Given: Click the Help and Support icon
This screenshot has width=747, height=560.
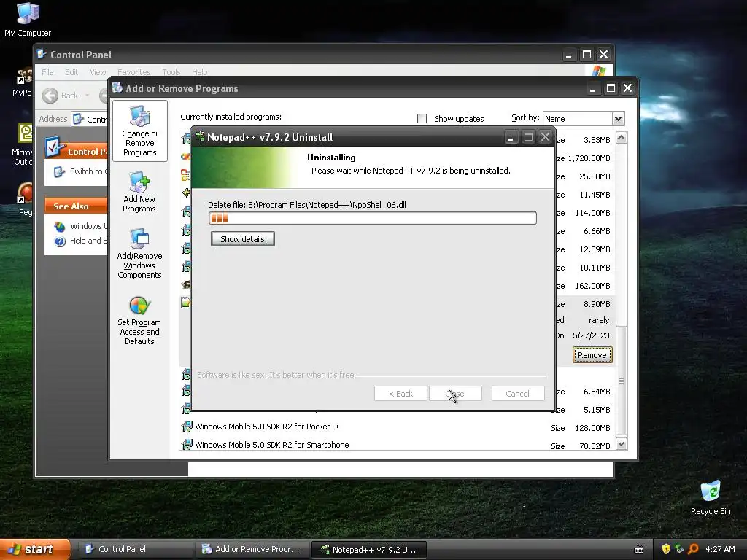Looking at the screenshot, I should (x=60, y=241).
